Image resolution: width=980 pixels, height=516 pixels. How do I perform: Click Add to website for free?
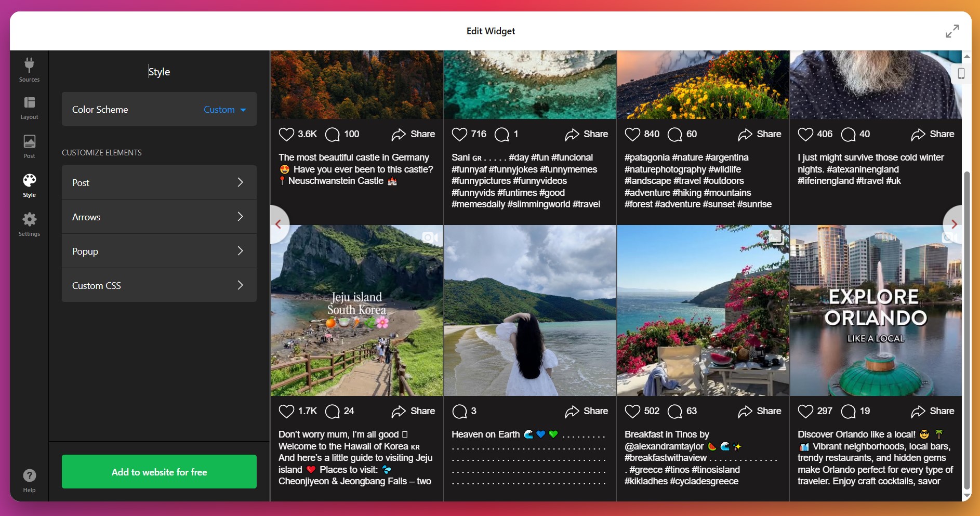click(158, 471)
